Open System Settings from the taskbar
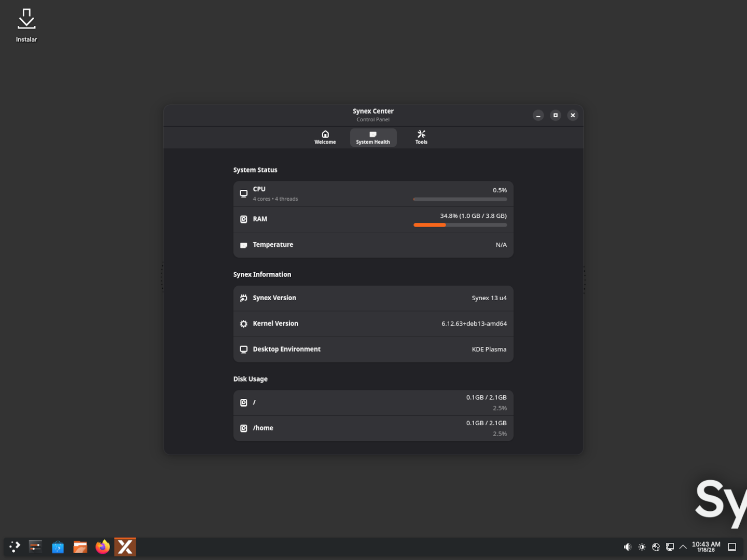 [x=35, y=547]
